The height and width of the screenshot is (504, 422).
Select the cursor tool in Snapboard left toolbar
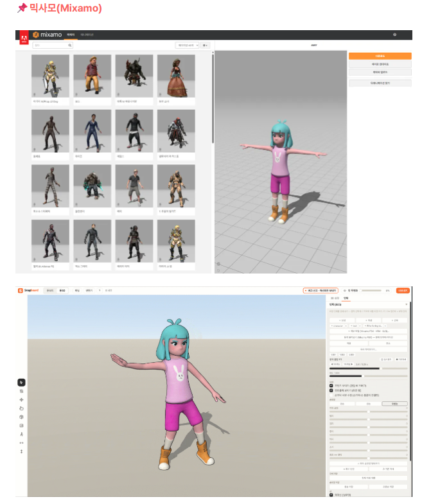[21, 382]
